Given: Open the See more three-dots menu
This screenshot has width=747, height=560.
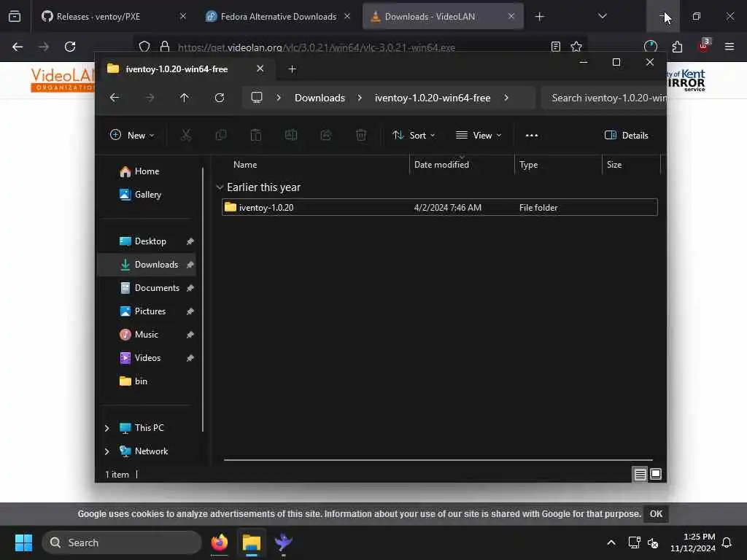Looking at the screenshot, I should [532, 135].
